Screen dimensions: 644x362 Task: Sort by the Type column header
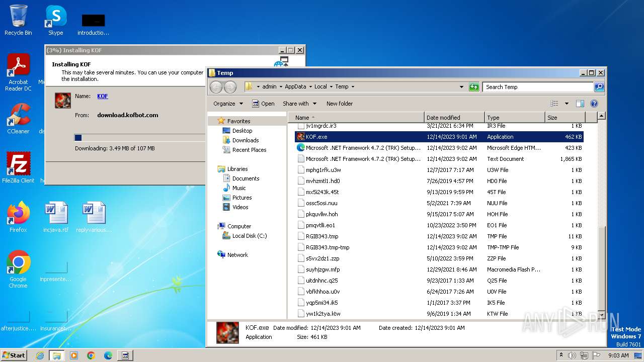[x=514, y=117]
